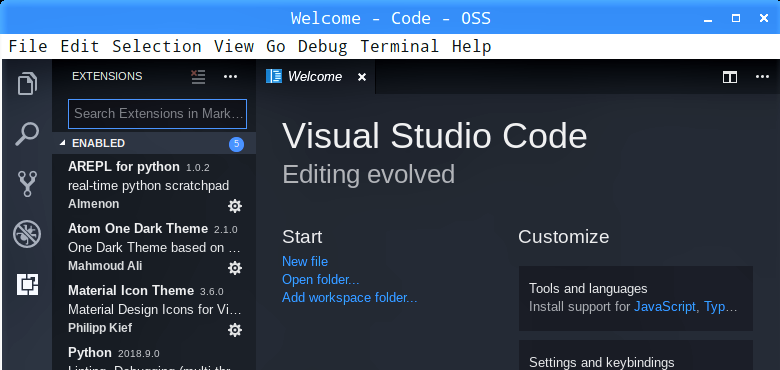780x370 pixels.
Task: Open manage gear for AREPL for python
Action: [235, 206]
